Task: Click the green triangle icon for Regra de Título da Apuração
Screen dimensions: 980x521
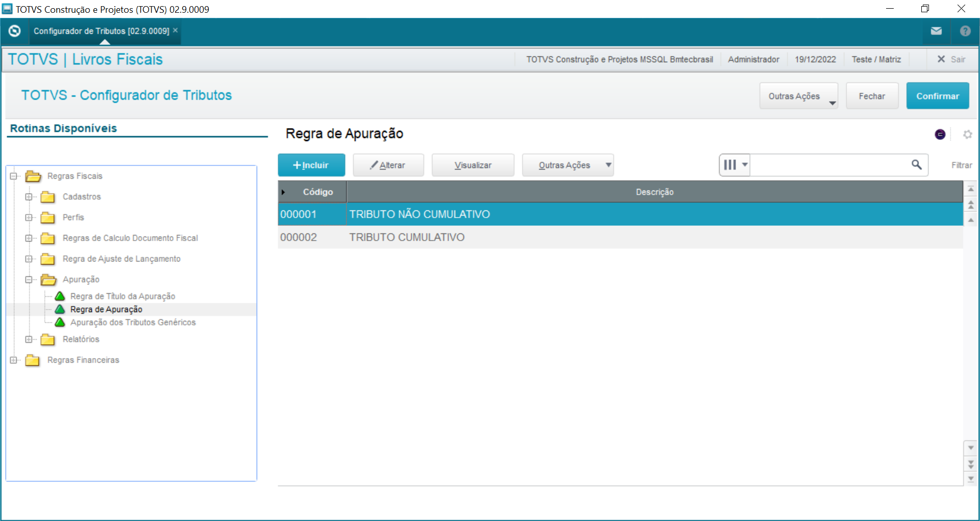Action: [x=60, y=296]
